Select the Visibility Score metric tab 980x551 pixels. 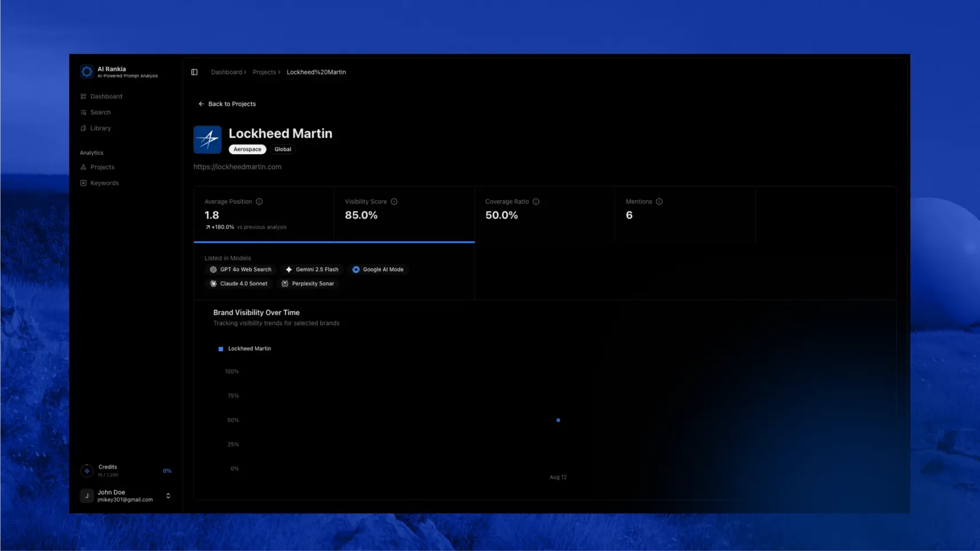404,214
